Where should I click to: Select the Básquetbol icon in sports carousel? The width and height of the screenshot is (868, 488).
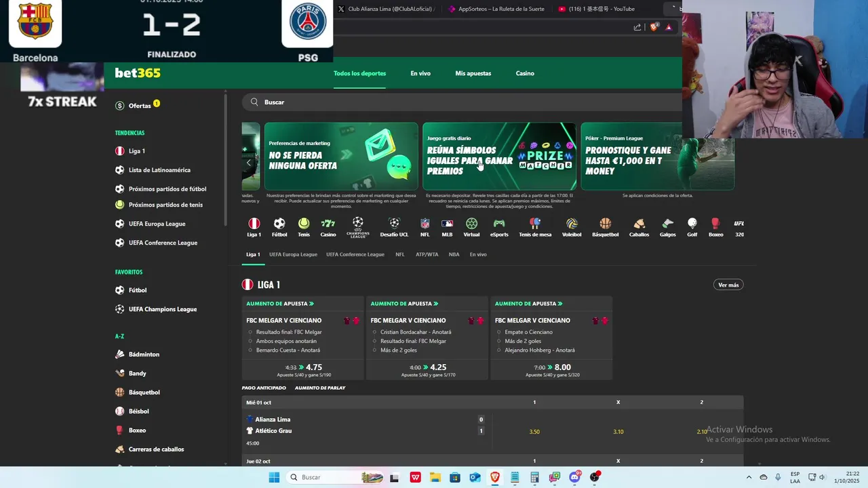point(605,227)
